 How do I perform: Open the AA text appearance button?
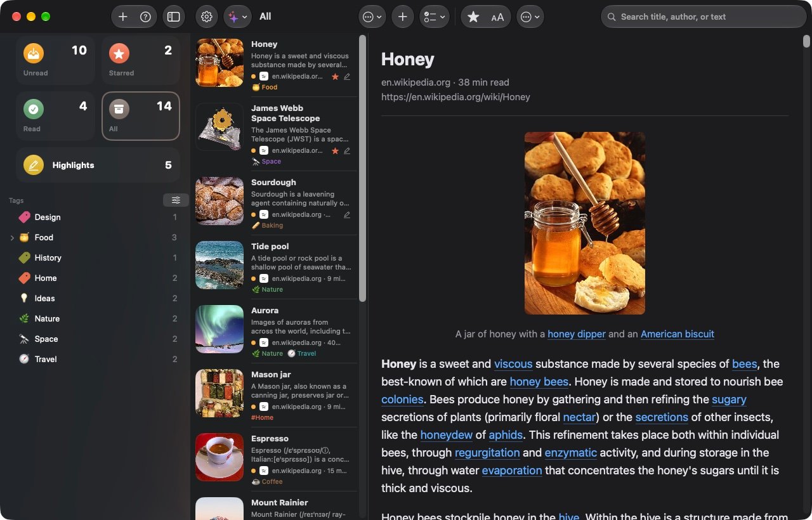pos(497,17)
